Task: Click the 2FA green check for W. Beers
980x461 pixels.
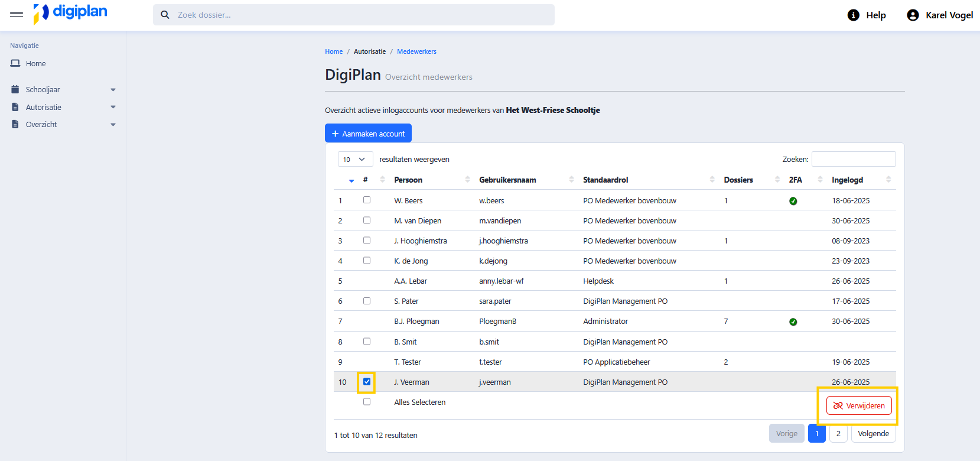Action: pos(793,201)
